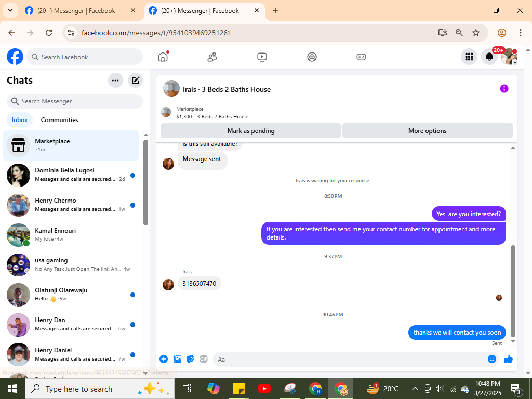The width and height of the screenshot is (532, 399).
Task: Open more actions plus icon in composer
Action: click(164, 359)
